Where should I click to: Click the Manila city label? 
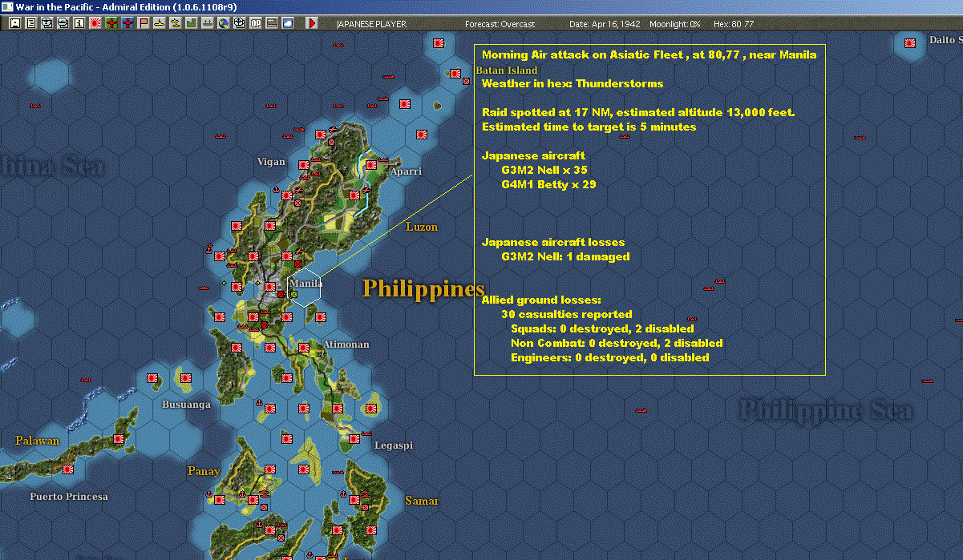point(306,284)
